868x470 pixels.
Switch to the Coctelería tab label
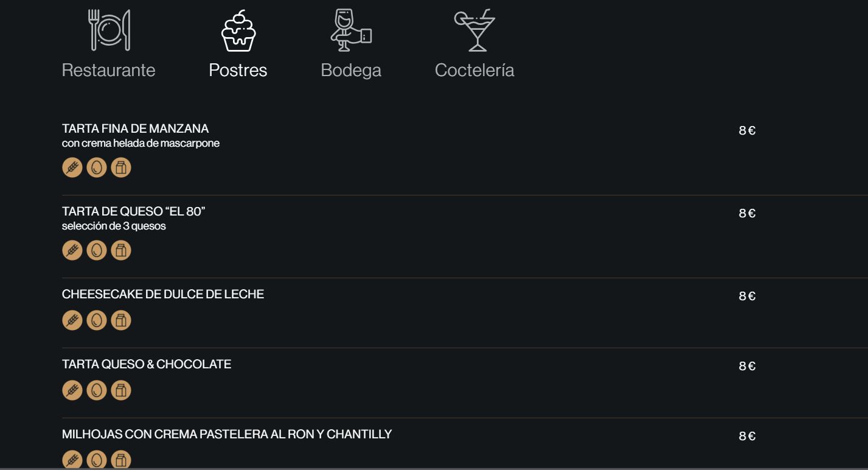(x=474, y=70)
